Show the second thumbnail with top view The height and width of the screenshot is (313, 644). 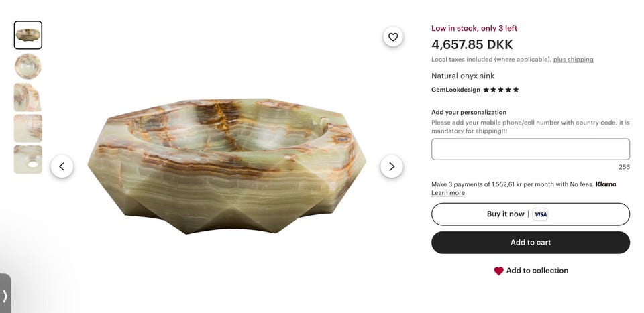[28, 66]
